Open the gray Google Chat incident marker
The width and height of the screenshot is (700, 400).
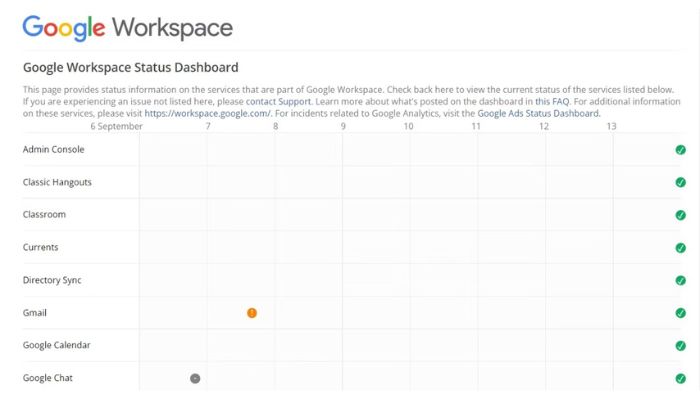195,379
